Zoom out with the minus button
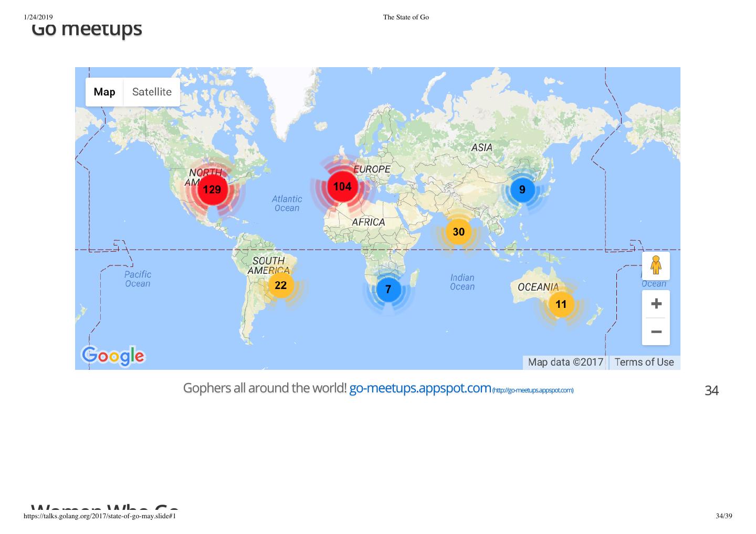This screenshot has width=756, height=534. coord(656,332)
